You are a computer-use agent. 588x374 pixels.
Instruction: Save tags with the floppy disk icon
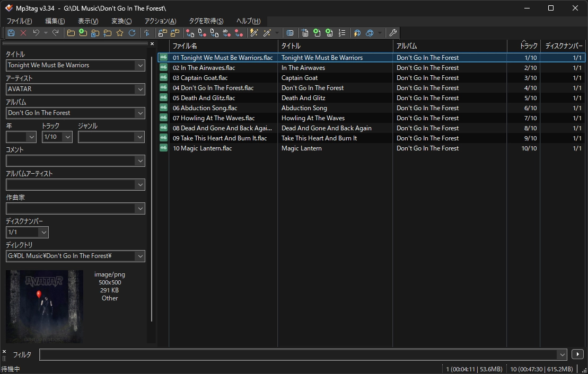click(x=11, y=33)
